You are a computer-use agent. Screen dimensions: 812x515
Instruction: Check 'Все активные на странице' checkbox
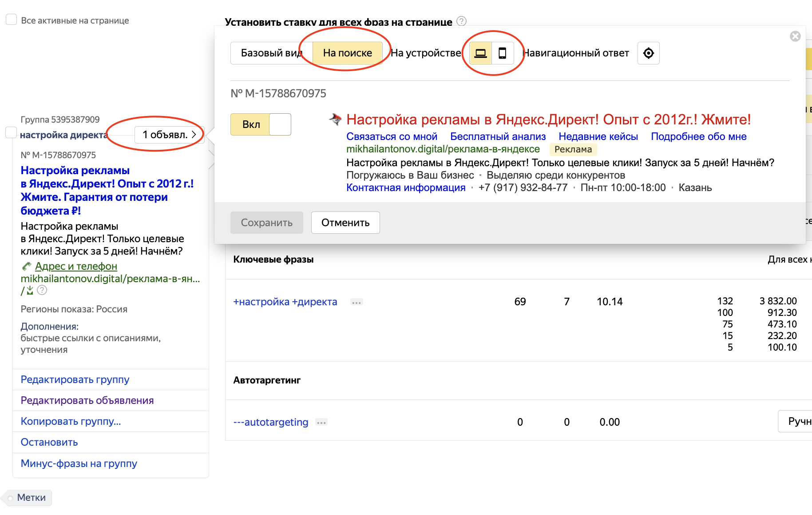pos(12,20)
